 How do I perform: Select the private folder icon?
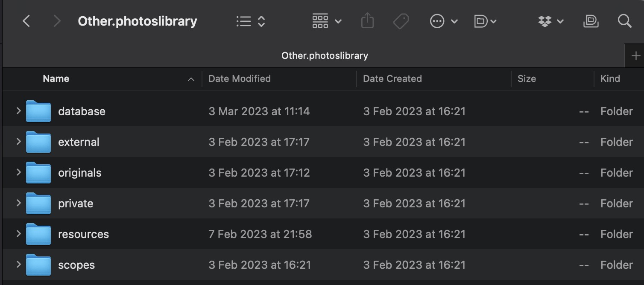coord(38,204)
